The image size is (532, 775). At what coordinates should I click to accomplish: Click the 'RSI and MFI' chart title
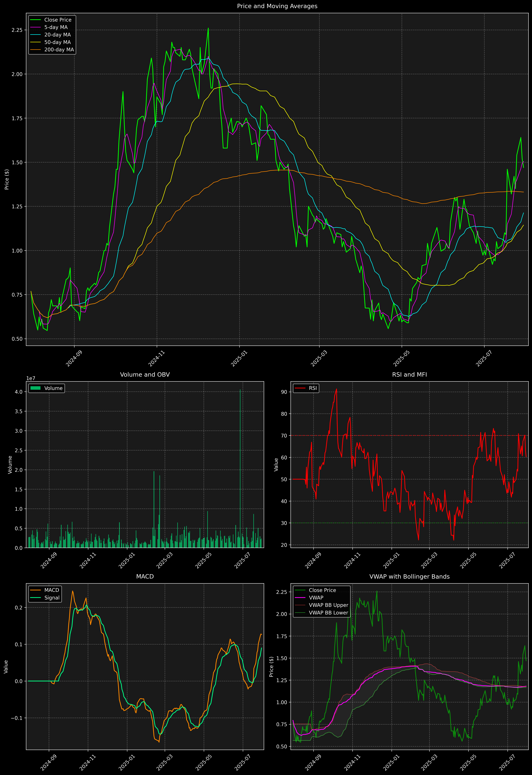(409, 374)
